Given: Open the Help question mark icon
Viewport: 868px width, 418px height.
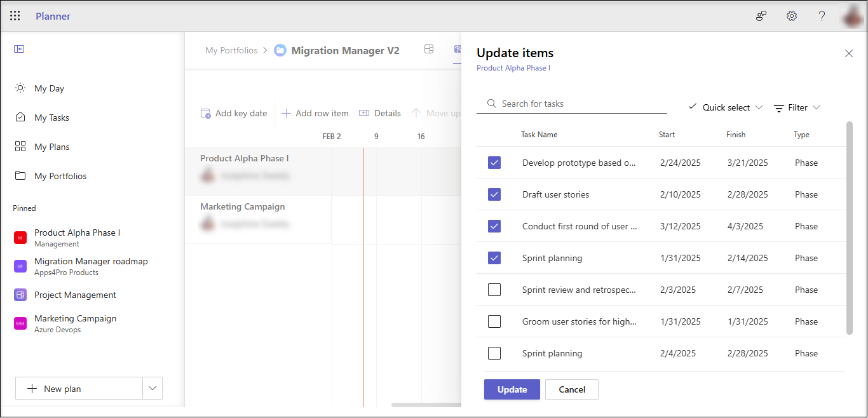Looking at the screenshot, I should point(821,15).
